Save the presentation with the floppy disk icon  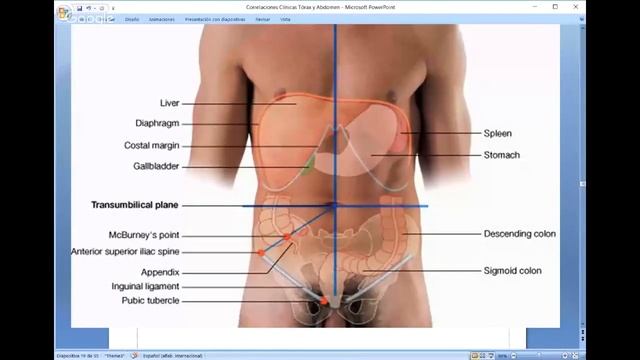click(x=79, y=8)
